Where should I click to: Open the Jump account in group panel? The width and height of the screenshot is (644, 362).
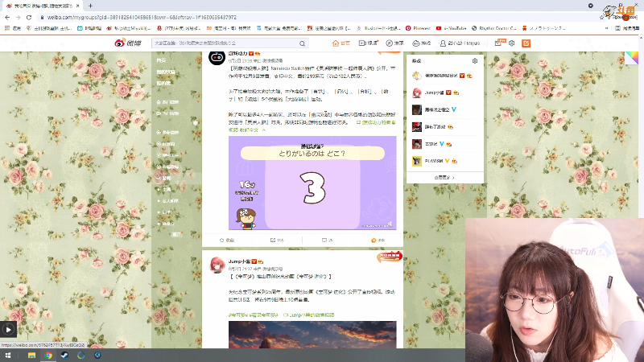(435, 93)
